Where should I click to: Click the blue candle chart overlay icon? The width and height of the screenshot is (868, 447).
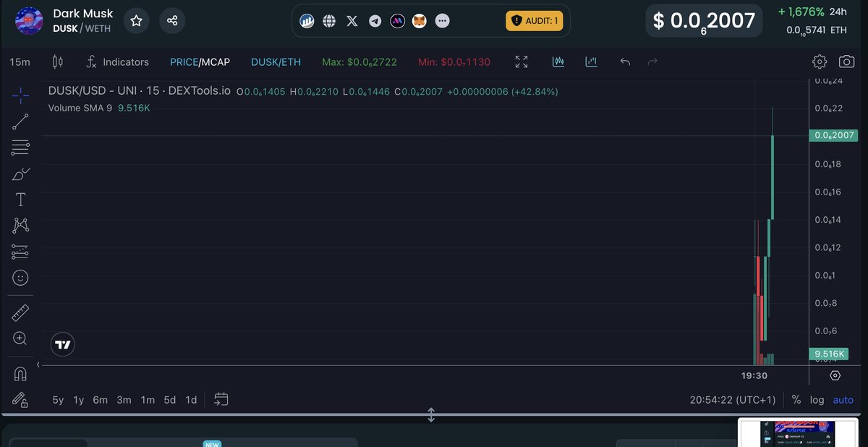[x=558, y=62]
